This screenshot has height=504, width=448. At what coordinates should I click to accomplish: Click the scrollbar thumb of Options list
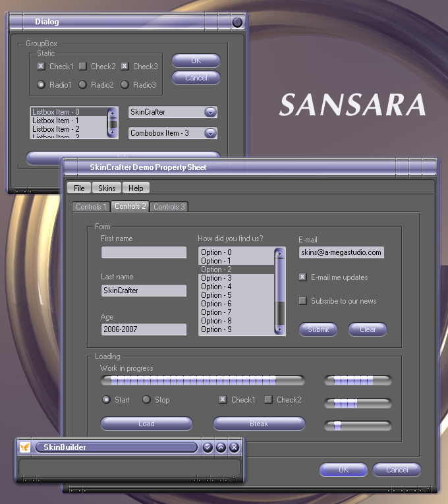(279, 280)
